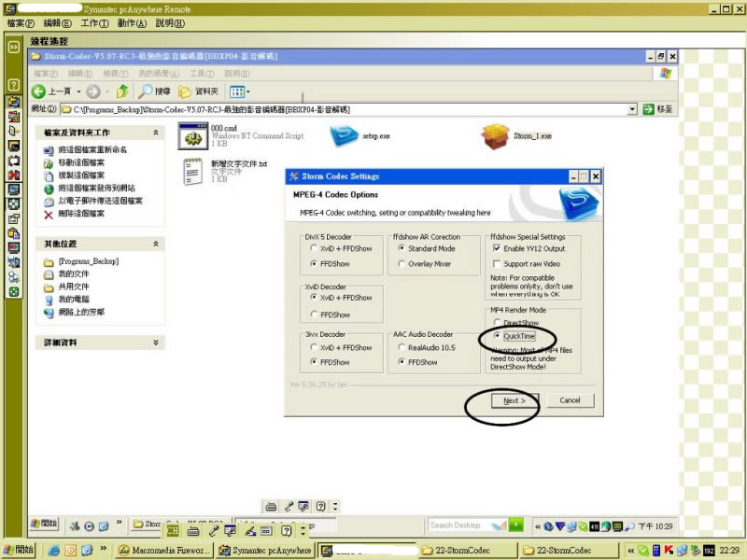Open 工作(T) menu in pcAnywhere
This screenshot has height=560, width=747.
pos(94,22)
